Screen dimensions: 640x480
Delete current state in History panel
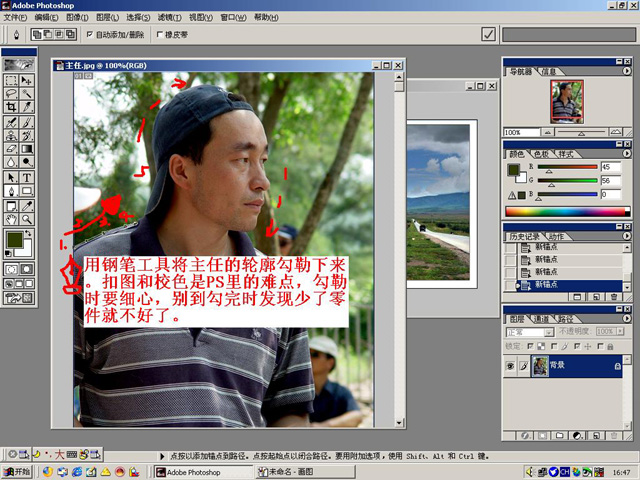tap(613, 297)
